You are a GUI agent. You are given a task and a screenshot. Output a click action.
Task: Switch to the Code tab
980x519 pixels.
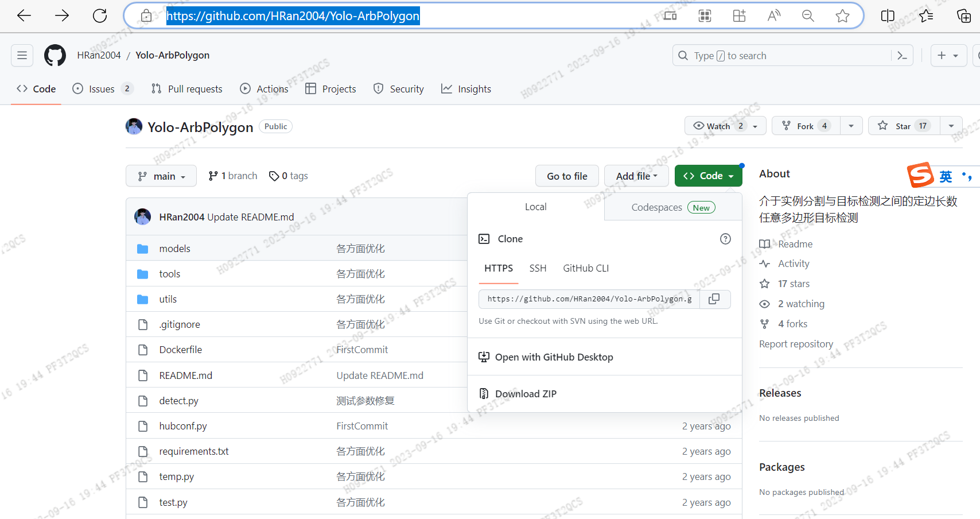tap(36, 89)
